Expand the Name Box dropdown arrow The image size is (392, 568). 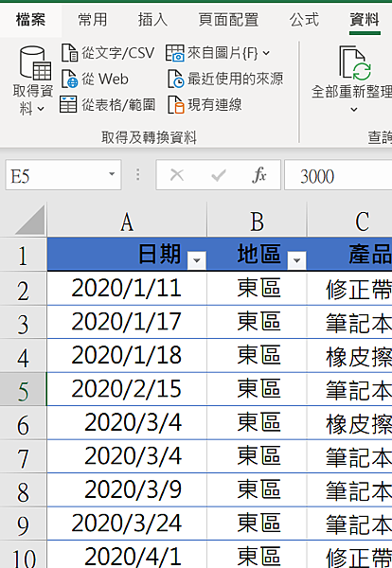click(x=112, y=174)
